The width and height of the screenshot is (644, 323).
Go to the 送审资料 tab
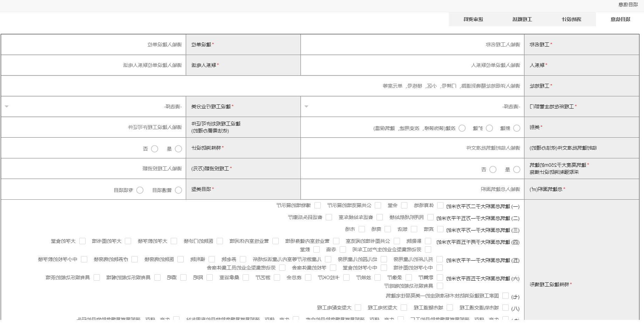tap(473, 19)
